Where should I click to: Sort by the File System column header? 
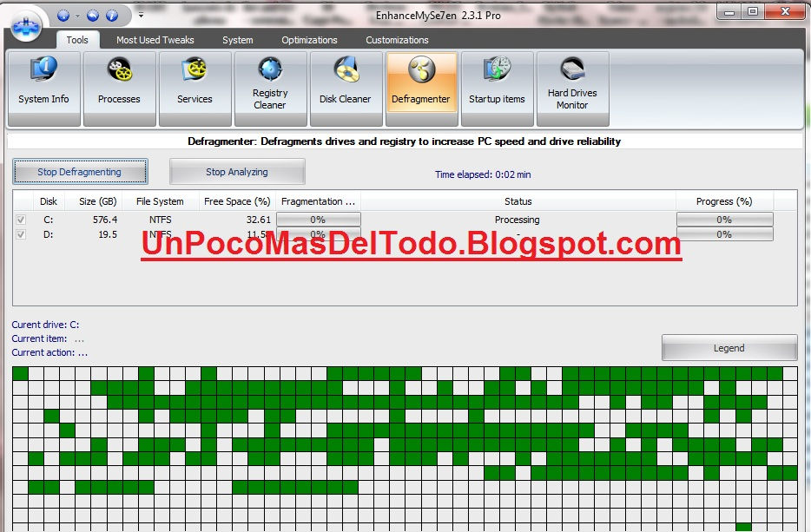tap(161, 201)
